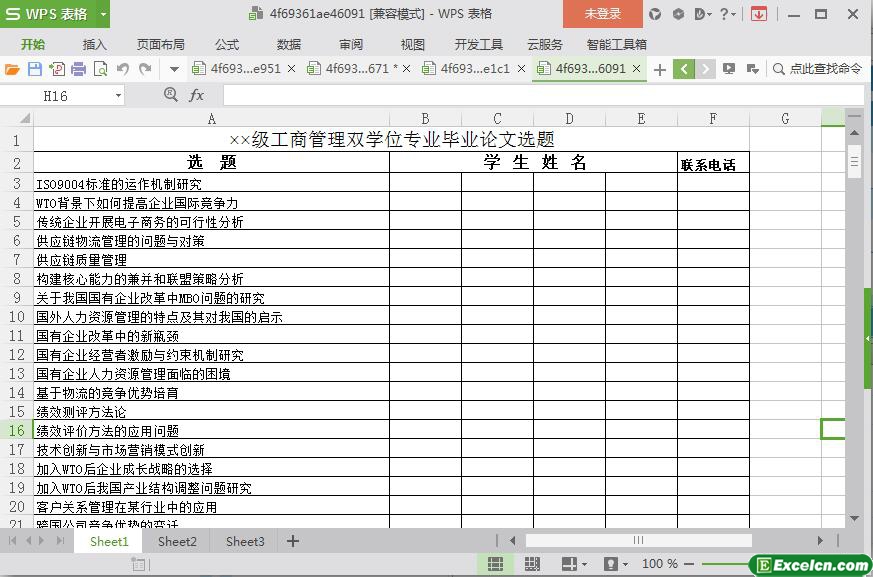Jump to first sheet navigation arrow
This screenshot has width=873, height=577.
(12, 541)
